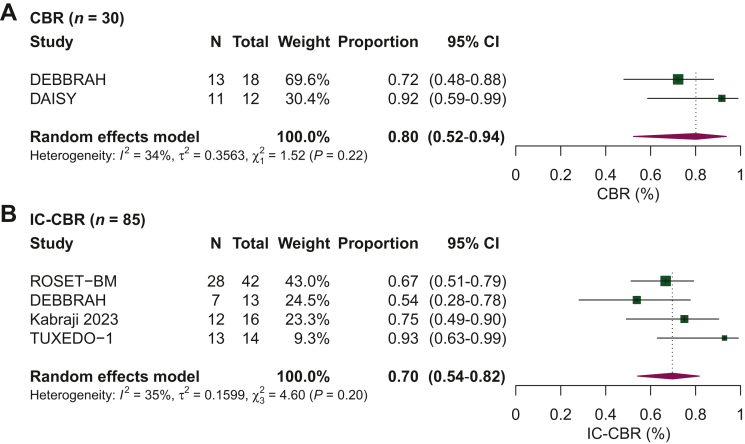Click the DEBBRAH square marker in the CBR plot
Viewport: 745px width, 444px height.
click(x=678, y=79)
